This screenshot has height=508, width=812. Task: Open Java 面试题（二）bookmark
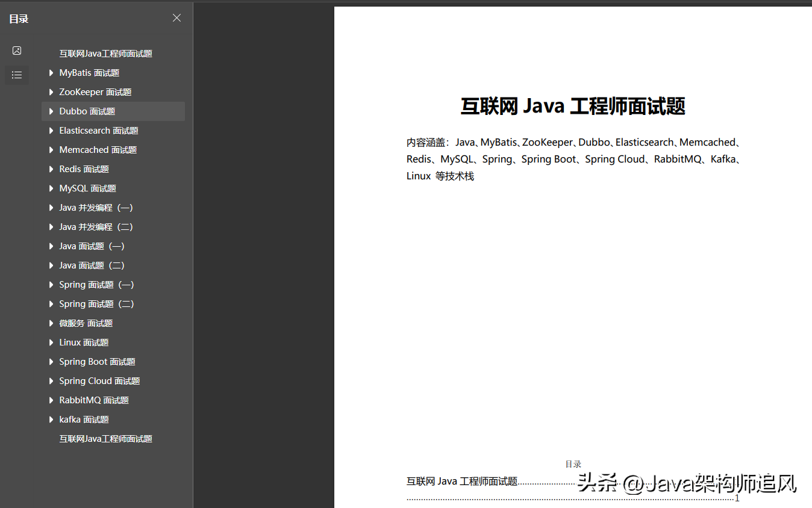[92, 265]
